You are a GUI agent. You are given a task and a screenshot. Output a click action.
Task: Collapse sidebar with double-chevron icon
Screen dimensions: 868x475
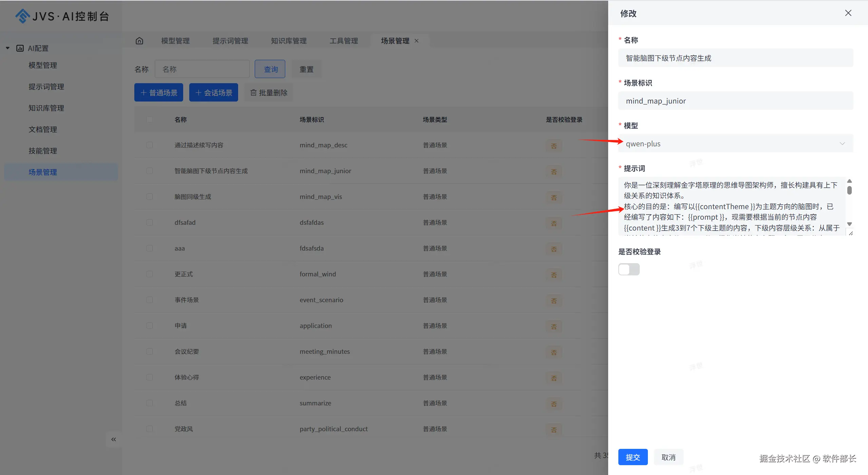pyautogui.click(x=114, y=439)
